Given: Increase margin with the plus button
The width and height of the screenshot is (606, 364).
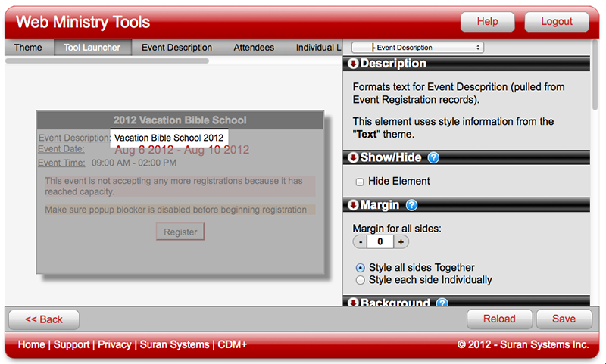Looking at the screenshot, I should coord(401,242).
